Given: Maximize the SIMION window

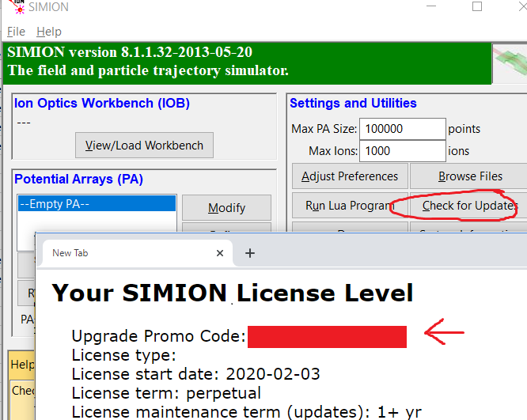Looking at the screenshot, I should point(477,6).
